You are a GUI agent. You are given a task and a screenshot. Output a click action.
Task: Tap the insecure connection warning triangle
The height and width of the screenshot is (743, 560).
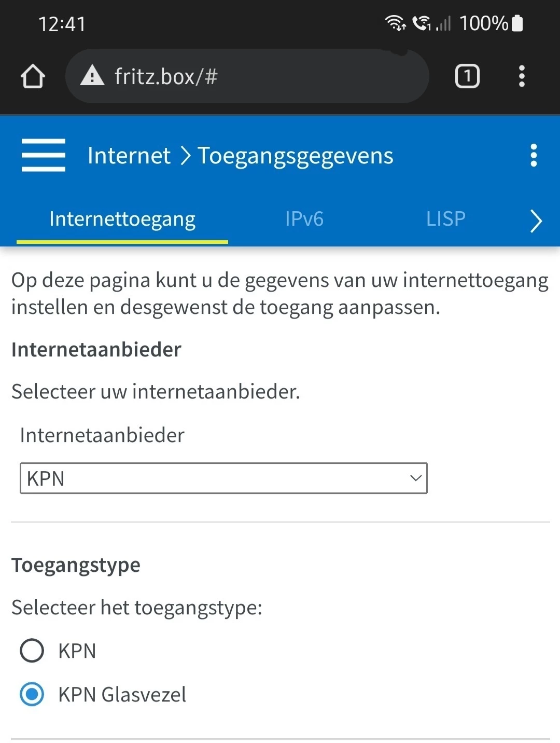[92, 76]
